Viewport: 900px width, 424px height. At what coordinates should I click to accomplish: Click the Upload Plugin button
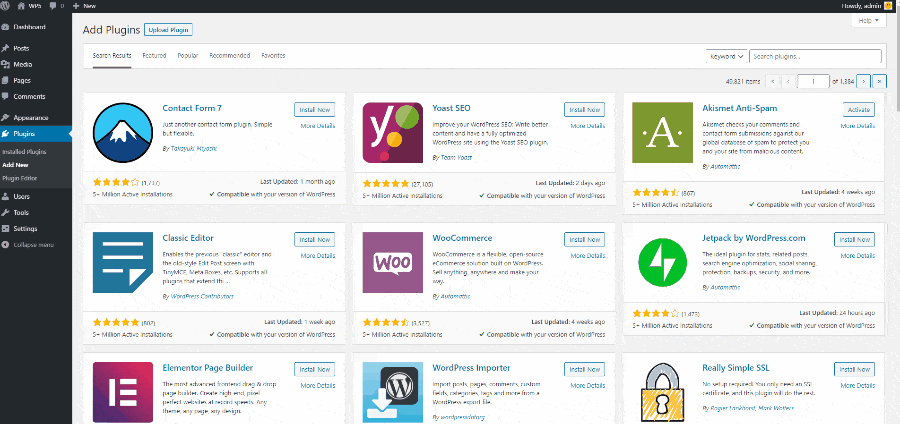168,30
